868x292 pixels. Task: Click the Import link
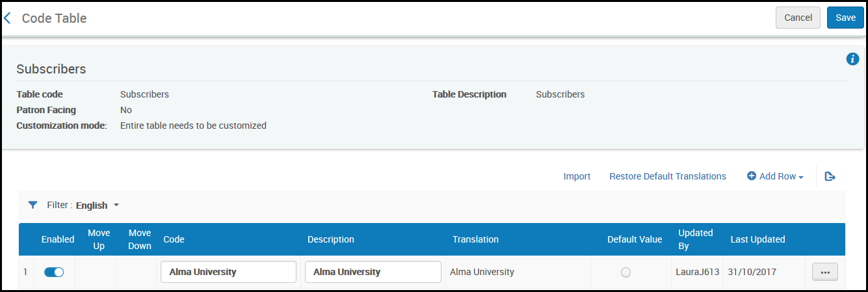click(x=577, y=176)
